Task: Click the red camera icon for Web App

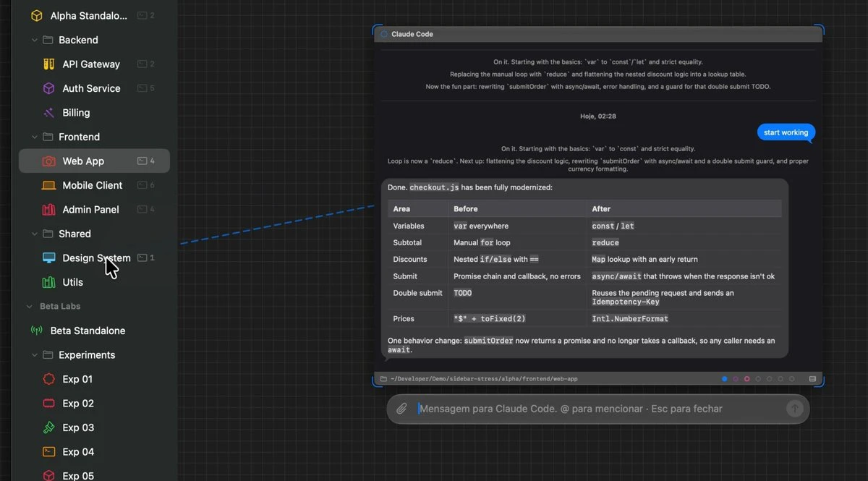Action: (x=48, y=161)
